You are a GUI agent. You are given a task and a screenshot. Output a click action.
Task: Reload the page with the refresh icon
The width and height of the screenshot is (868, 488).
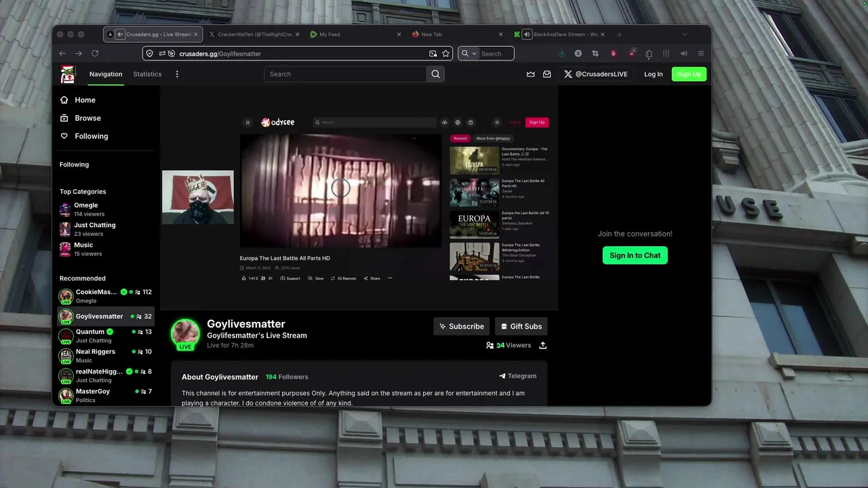(x=95, y=54)
